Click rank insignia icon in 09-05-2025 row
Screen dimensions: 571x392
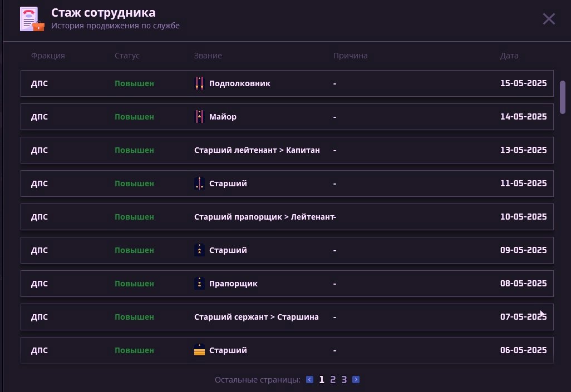pos(199,250)
